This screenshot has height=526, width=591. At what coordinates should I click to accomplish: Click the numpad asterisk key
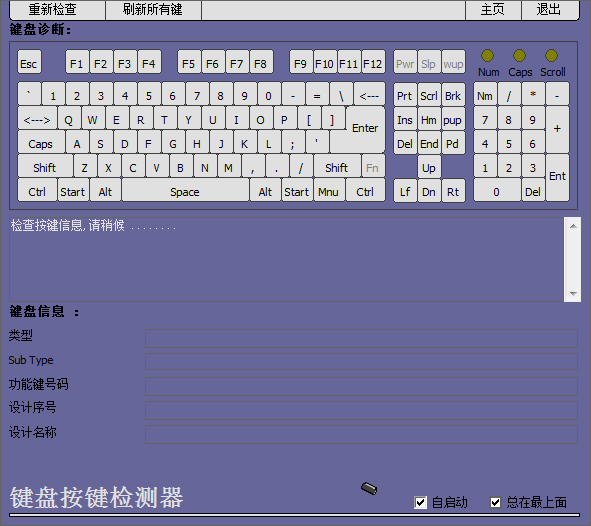[x=533, y=94]
